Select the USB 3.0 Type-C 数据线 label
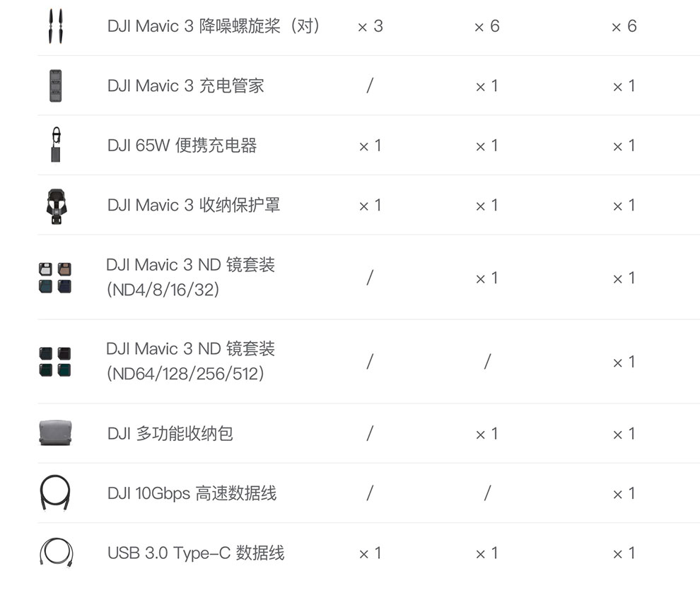The image size is (700, 595). pos(196,553)
